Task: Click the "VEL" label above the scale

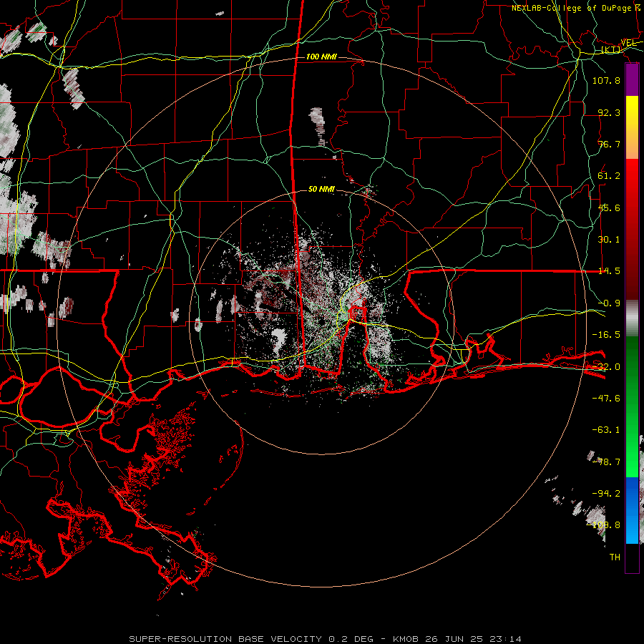Action: point(628,43)
